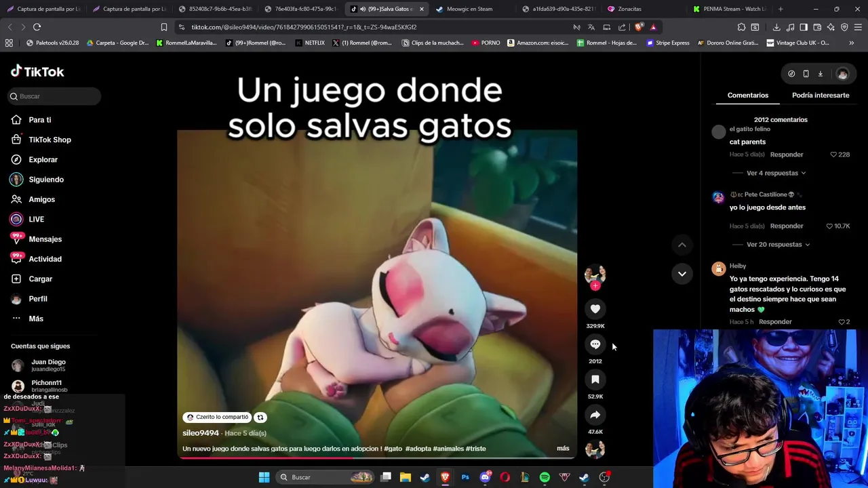Viewport: 868px width, 488px height.
Task: Switch to the Comentarios tab
Action: click(748, 95)
